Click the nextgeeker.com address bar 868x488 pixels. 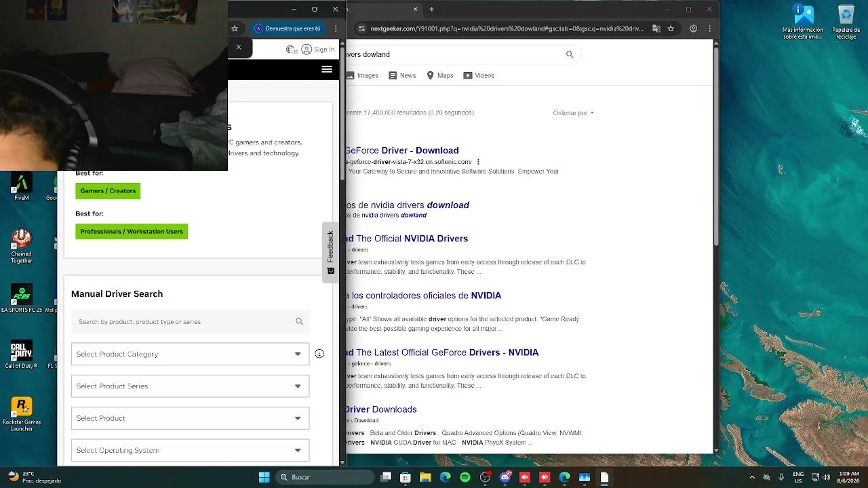coord(507,28)
